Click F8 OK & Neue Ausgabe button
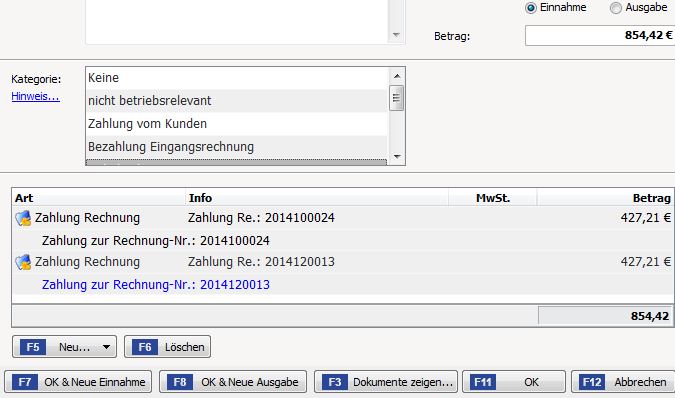The height and width of the screenshot is (398, 675). click(x=233, y=382)
